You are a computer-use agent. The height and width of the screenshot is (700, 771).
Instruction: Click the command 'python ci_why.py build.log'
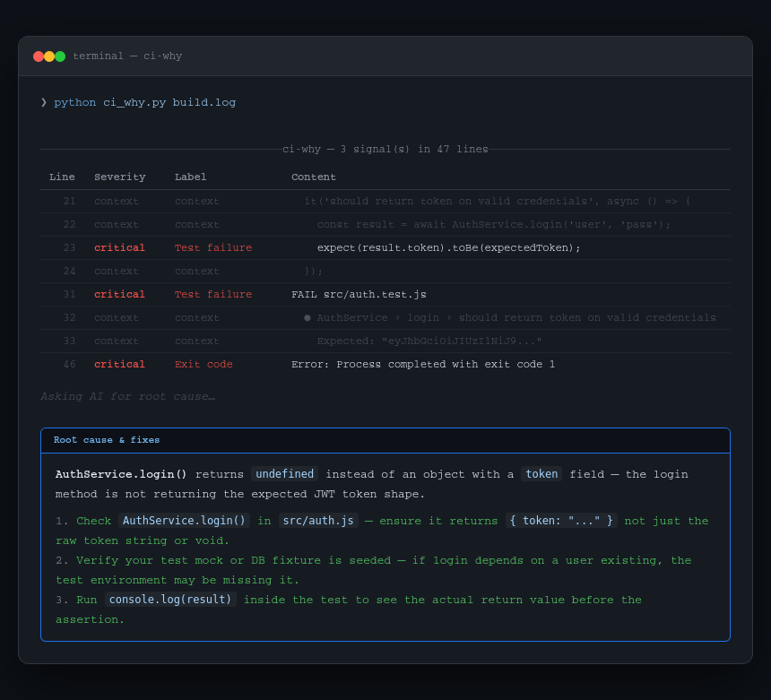(144, 102)
